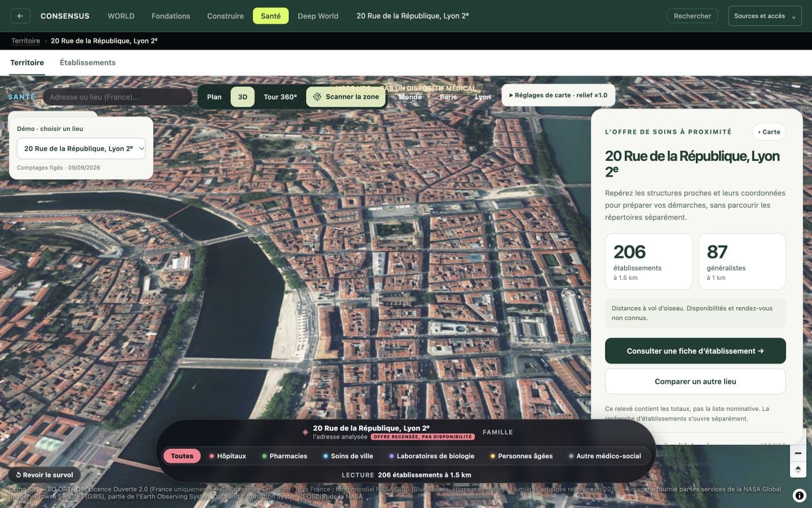The width and height of the screenshot is (812, 508).
Task: Open the Deep World menu item
Action: point(318,16)
